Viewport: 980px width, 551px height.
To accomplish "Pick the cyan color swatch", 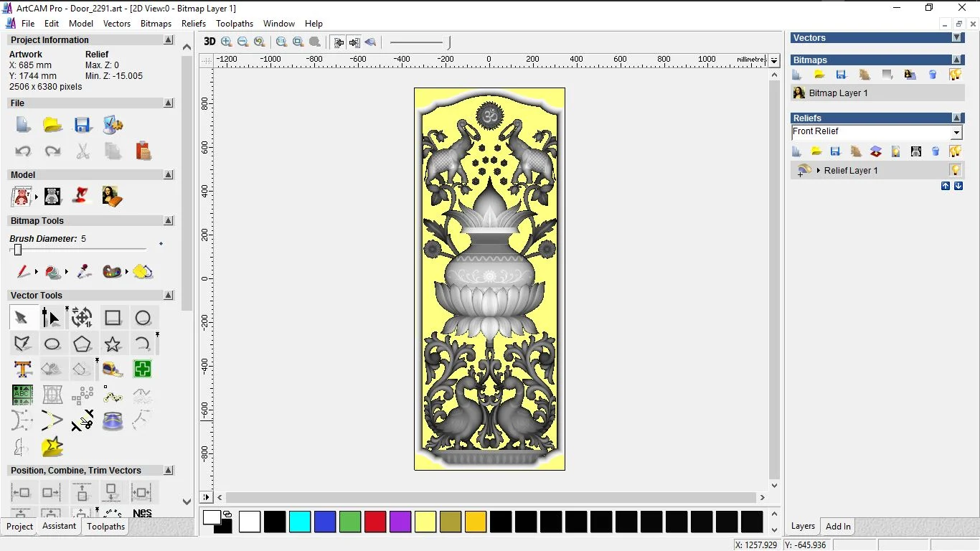I will pos(300,522).
